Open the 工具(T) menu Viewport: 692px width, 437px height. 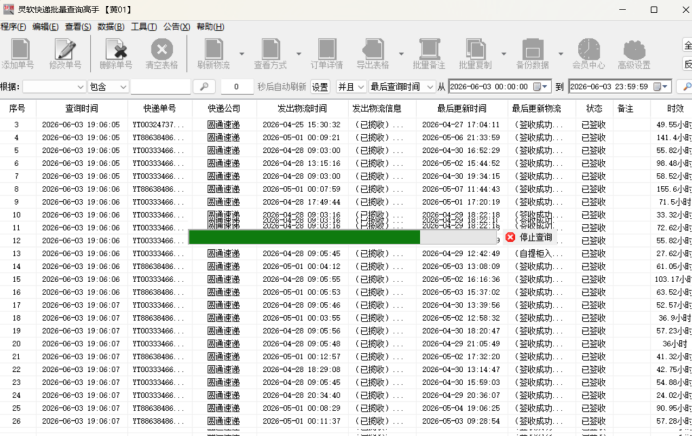coord(144,27)
